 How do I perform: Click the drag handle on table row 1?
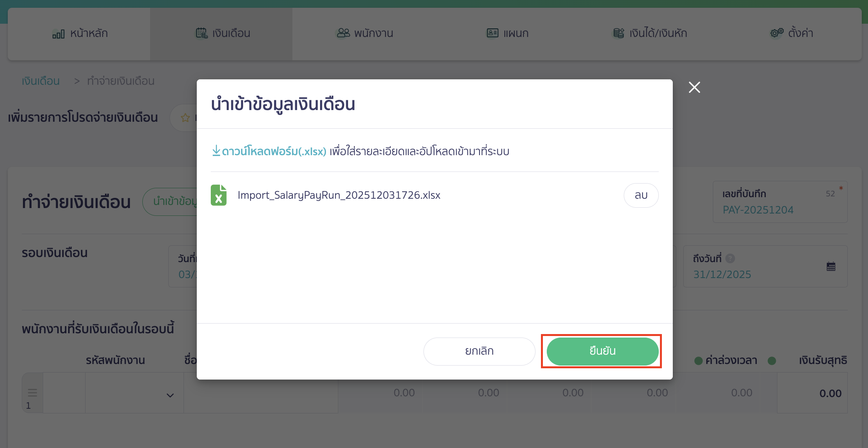tap(32, 392)
